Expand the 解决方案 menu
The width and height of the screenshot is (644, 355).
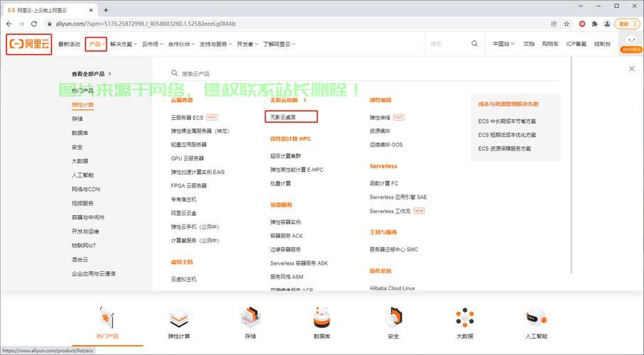click(x=124, y=44)
